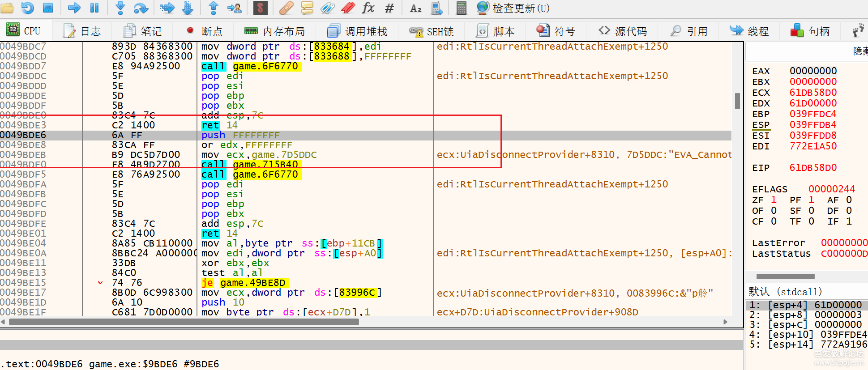Open a file with the folder icon

[7, 8]
